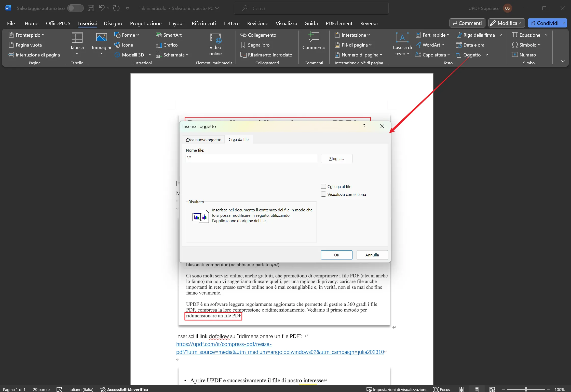571x392 pixels.
Task: Switch to Home ribbon tab
Action: 31,23
